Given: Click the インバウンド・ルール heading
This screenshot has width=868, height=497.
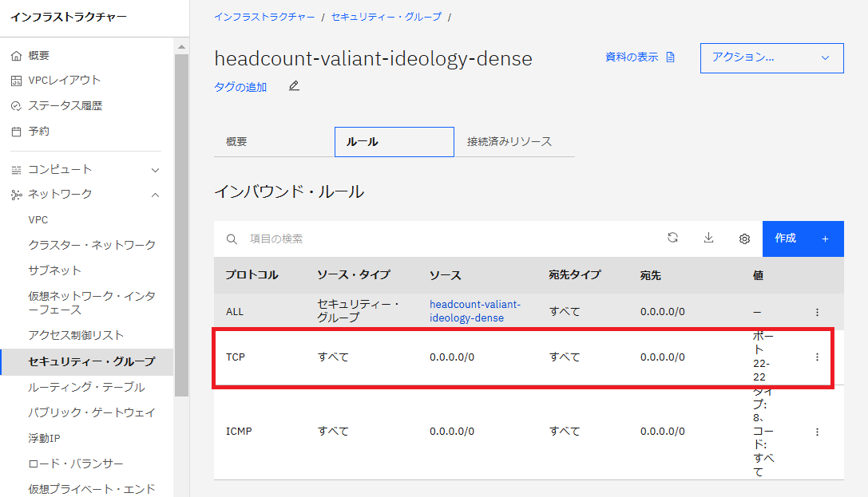Looking at the screenshot, I should point(289,191).
